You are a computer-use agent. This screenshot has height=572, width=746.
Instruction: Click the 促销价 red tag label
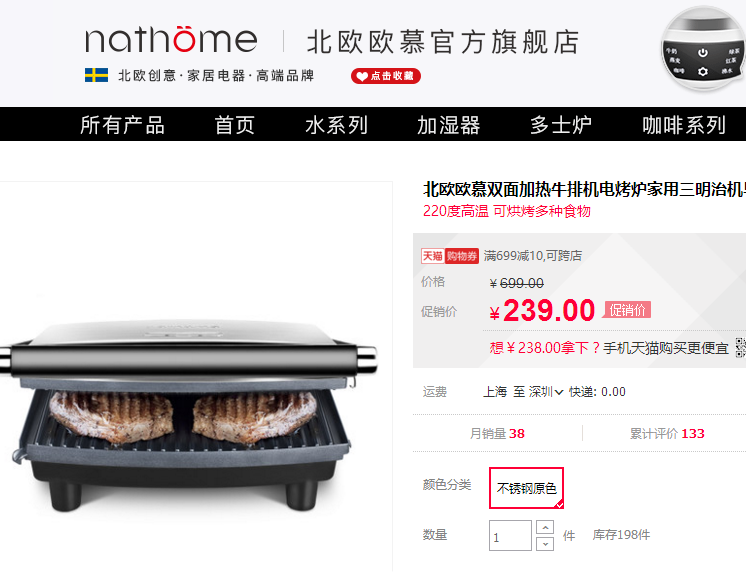[627, 310]
